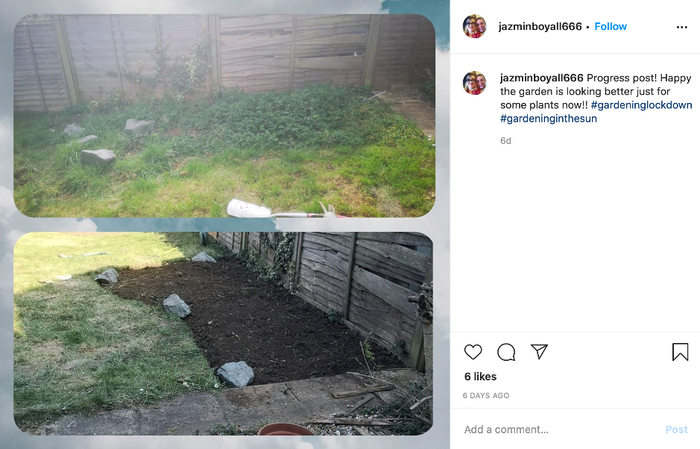This screenshot has width=700, height=449.
Task: Open the #gardeninginthesun hashtag
Action: (x=548, y=118)
